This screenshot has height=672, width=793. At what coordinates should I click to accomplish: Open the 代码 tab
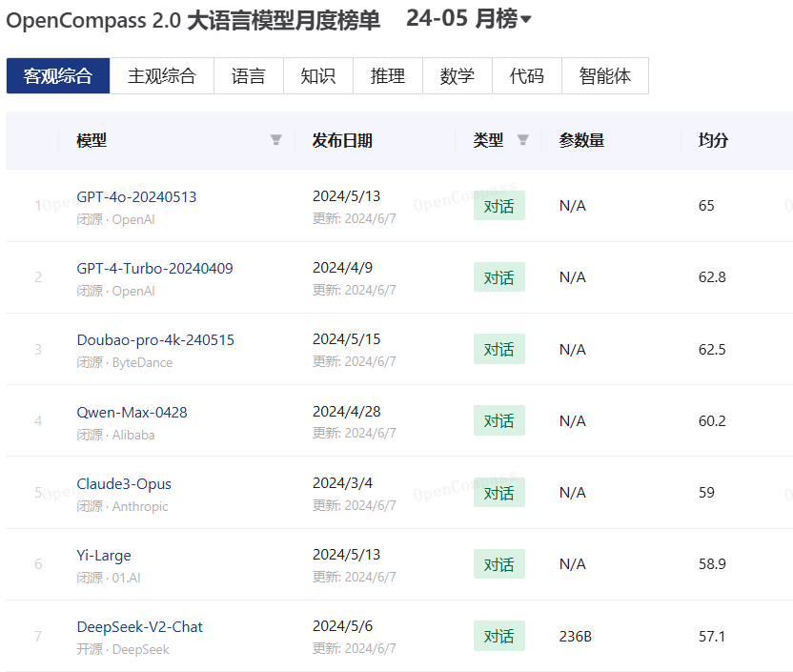[527, 76]
